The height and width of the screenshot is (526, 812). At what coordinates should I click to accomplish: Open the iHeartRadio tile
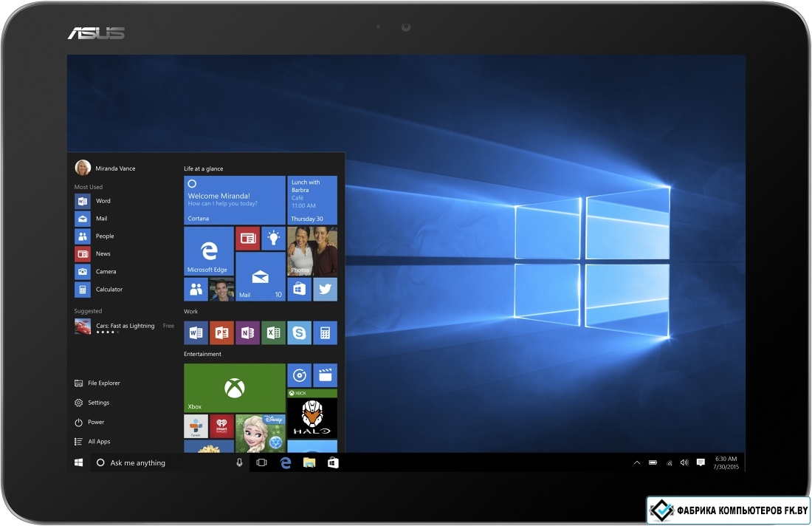pos(221,426)
